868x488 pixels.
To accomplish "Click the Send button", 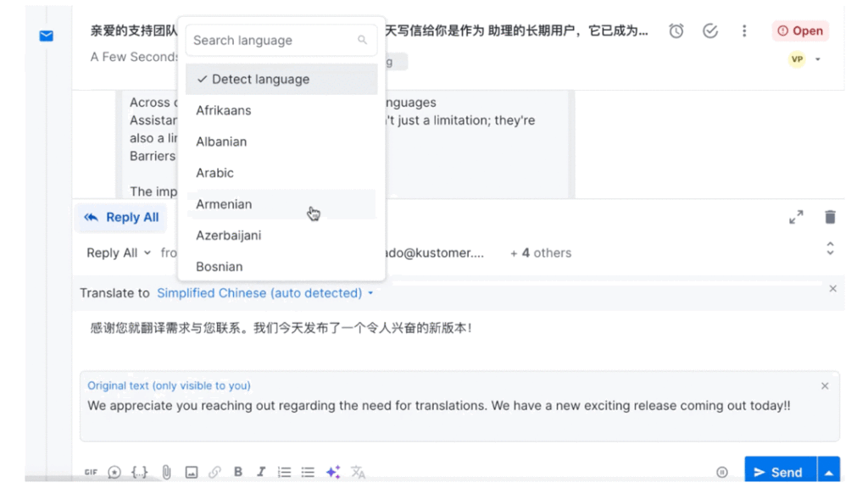I will click(779, 472).
